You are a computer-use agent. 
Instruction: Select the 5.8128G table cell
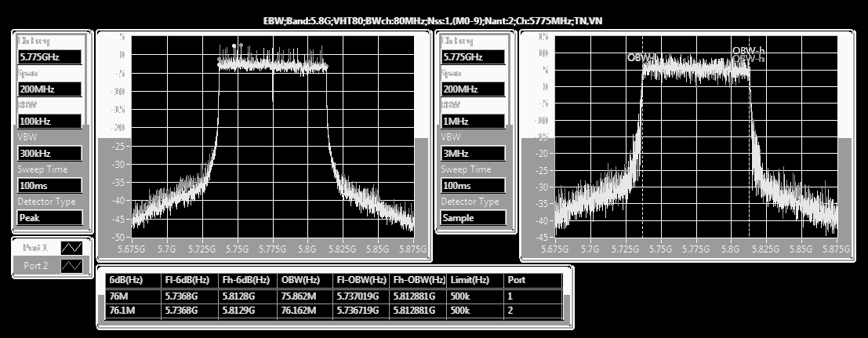(248, 296)
